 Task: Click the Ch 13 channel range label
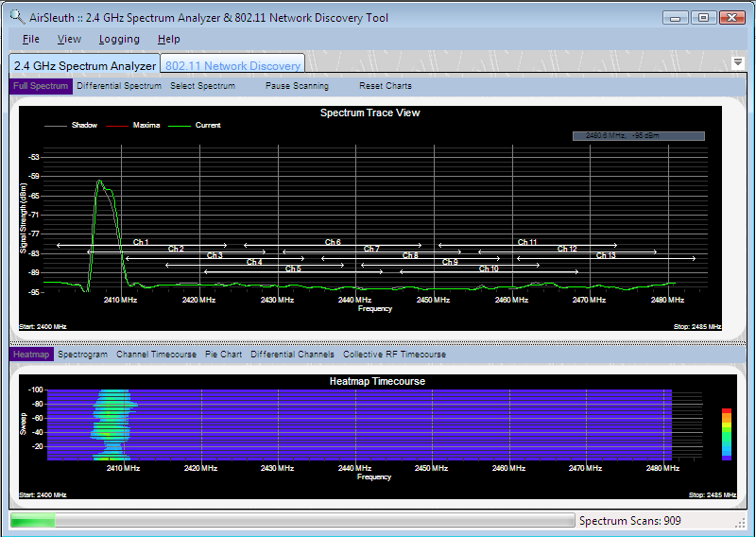pyautogui.click(x=606, y=255)
